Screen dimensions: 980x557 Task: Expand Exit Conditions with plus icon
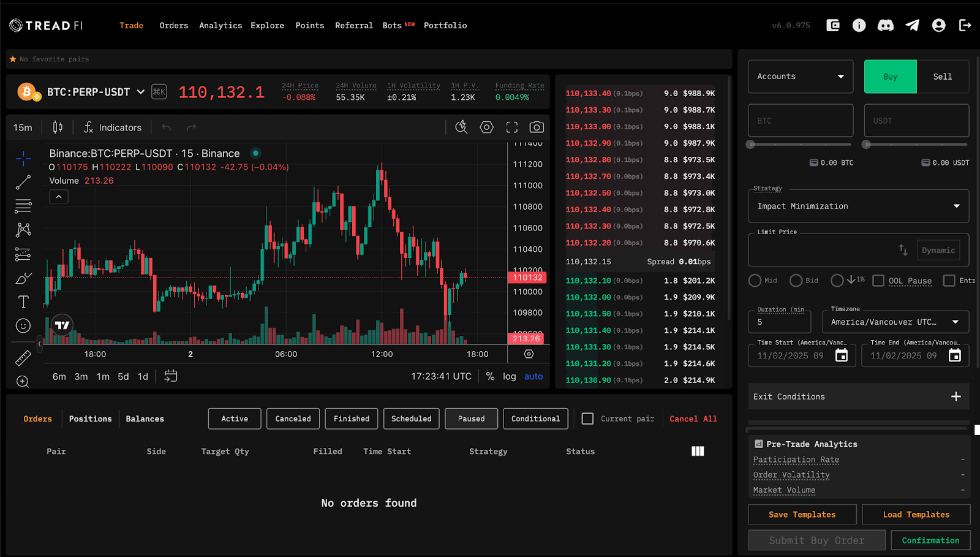tap(956, 396)
